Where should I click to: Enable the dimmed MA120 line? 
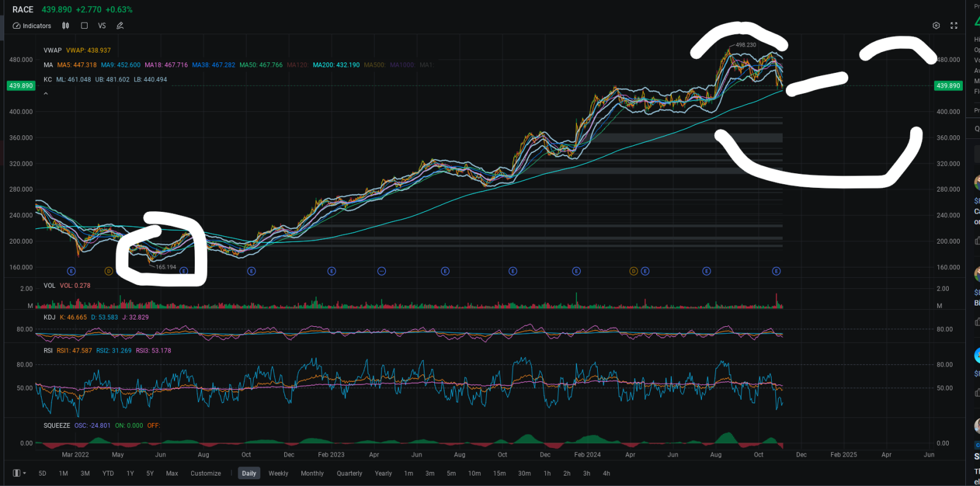pyautogui.click(x=297, y=65)
